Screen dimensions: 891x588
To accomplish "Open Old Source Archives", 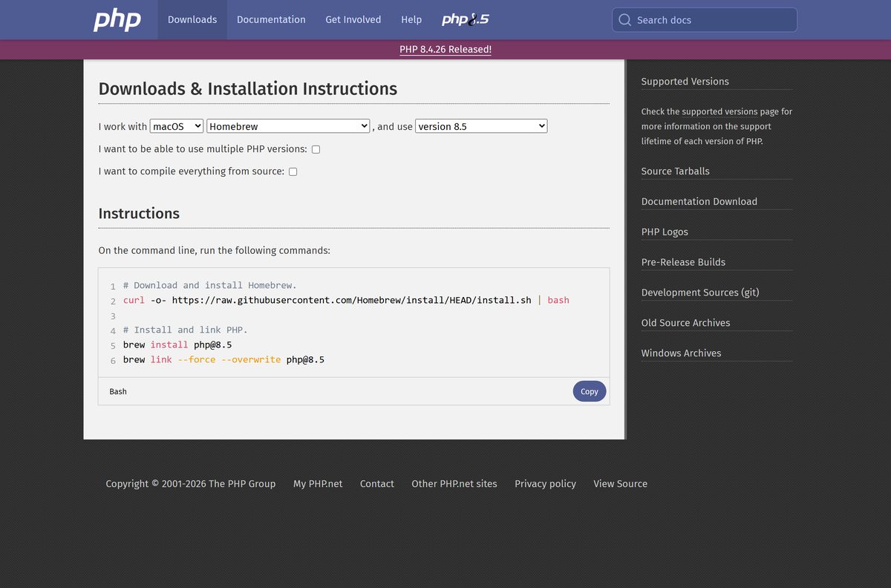I will click(685, 323).
